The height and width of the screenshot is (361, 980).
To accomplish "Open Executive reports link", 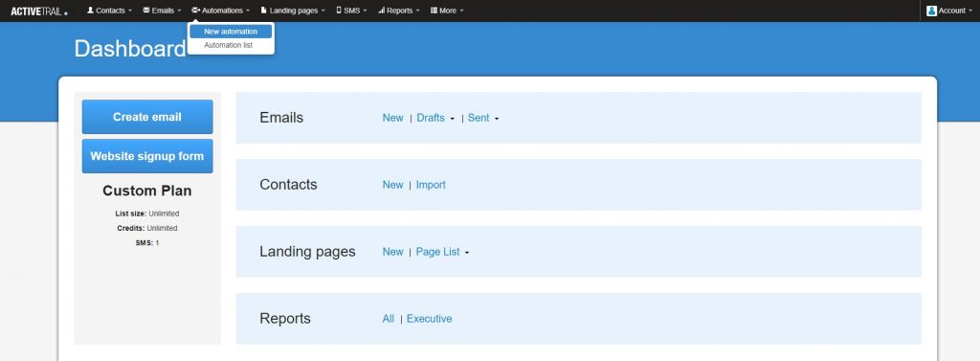I will pos(430,319).
